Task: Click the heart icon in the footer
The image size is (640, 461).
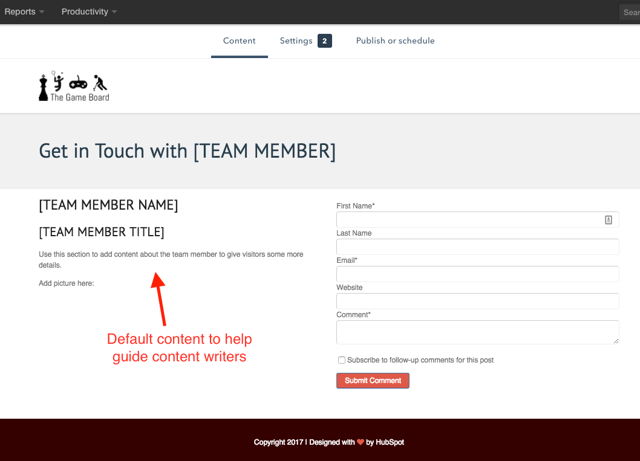Action: (361, 442)
